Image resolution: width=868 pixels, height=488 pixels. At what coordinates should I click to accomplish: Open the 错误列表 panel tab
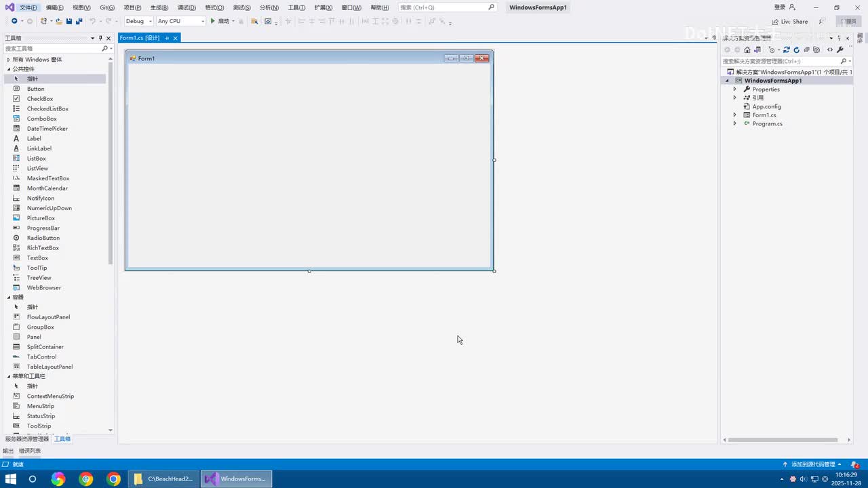[x=29, y=451]
